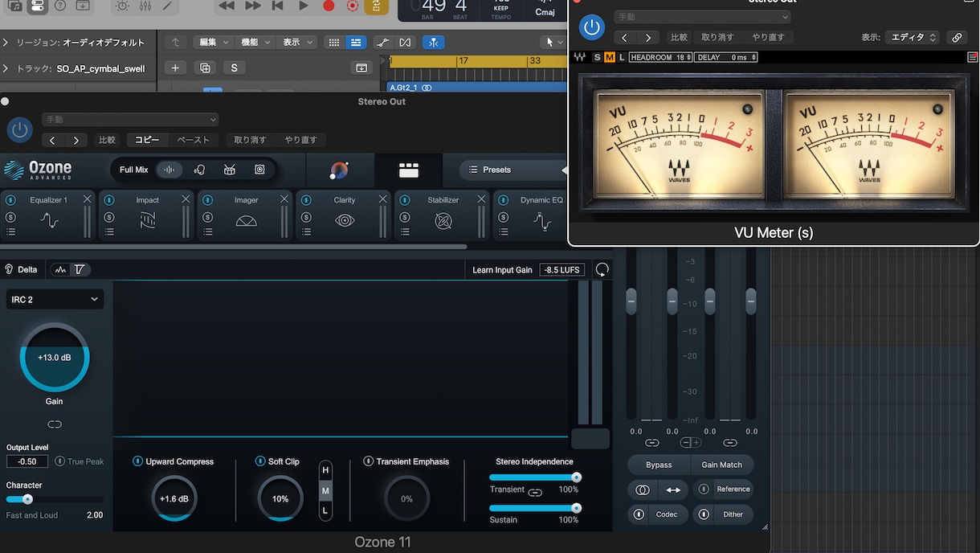The width and height of the screenshot is (980, 553).
Task: Open the Stabilizer module icon
Action: point(443,221)
